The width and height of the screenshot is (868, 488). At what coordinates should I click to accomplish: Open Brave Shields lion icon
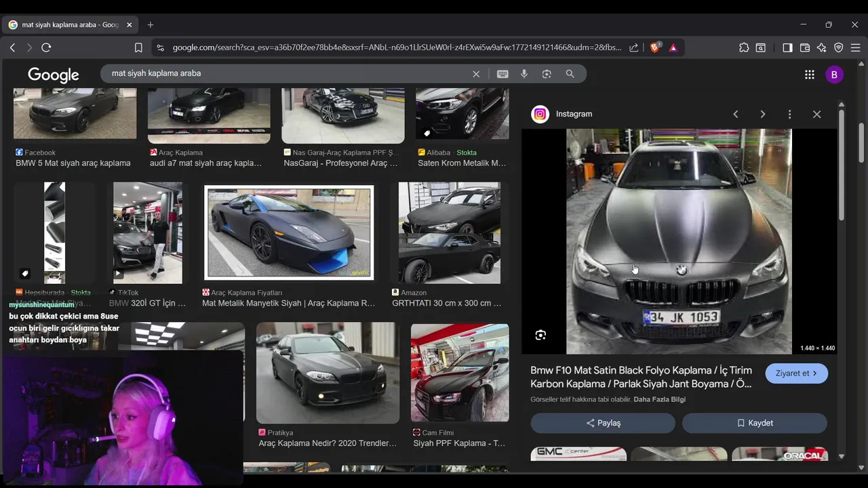point(655,47)
